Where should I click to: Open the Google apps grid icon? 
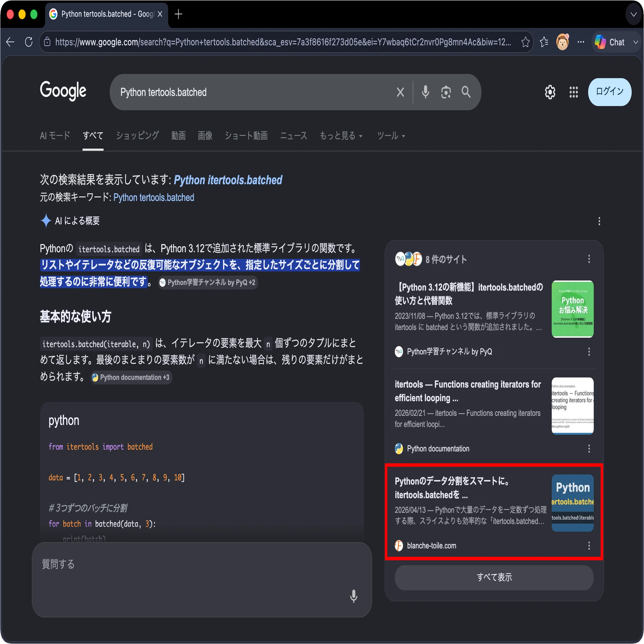(x=574, y=92)
